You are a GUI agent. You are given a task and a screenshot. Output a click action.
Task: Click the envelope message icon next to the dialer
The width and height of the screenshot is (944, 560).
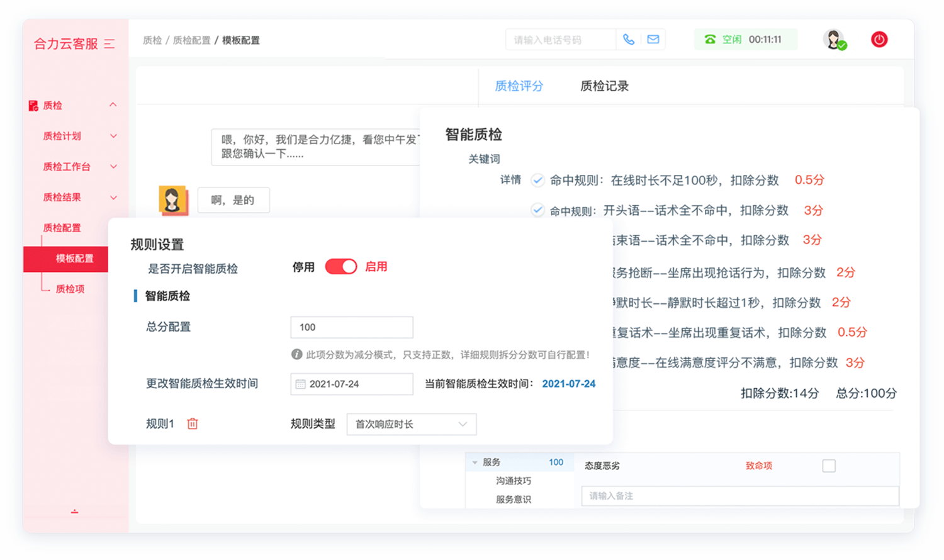[653, 39]
